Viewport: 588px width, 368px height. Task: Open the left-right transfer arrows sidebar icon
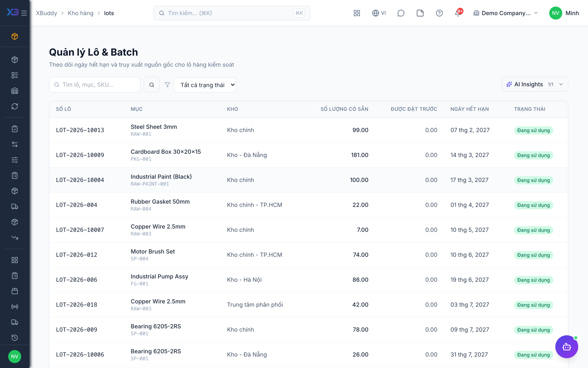(x=14, y=144)
